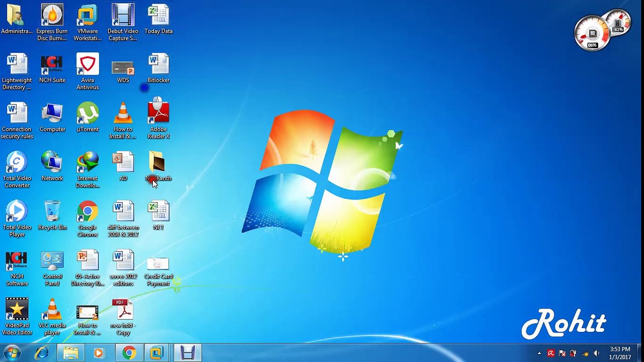Select new hdd - Copy PDF file
This screenshot has width=644, height=362.
123,317
